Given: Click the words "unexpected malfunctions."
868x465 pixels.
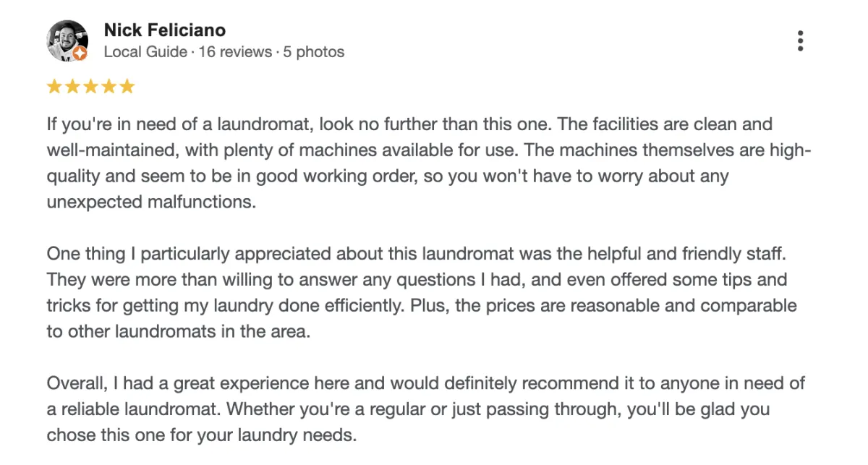Looking at the screenshot, I should point(152,202).
